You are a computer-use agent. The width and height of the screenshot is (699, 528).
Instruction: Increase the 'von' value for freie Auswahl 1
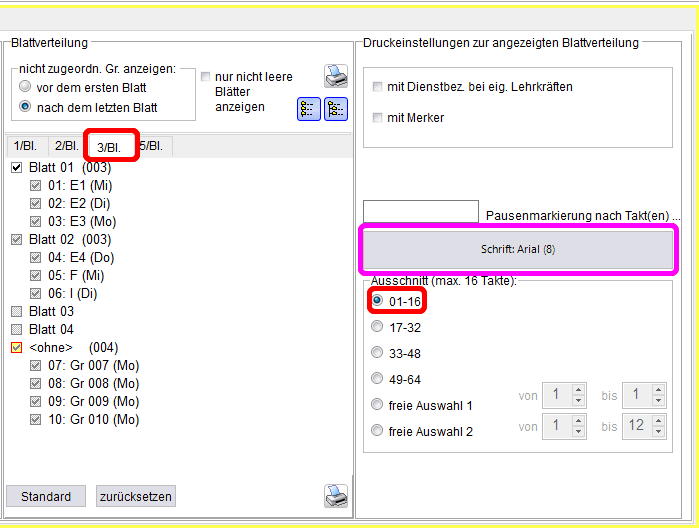tap(578, 389)
